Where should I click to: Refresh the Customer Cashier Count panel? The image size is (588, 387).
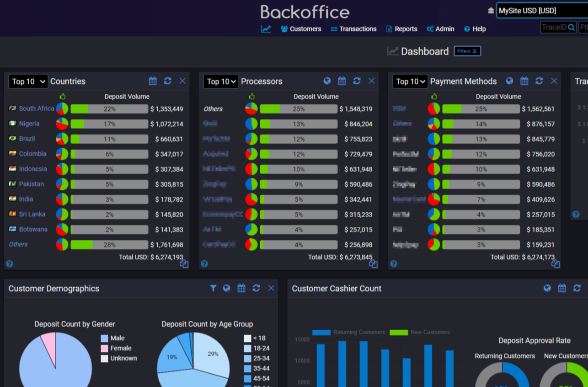tap(576, 288)
